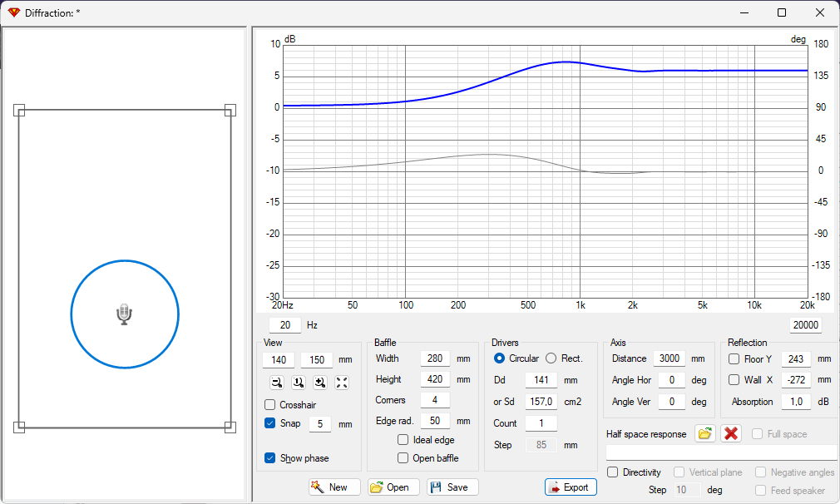Edit the driver Dd diameter field

pyautogui.click(x=541, y=380)
